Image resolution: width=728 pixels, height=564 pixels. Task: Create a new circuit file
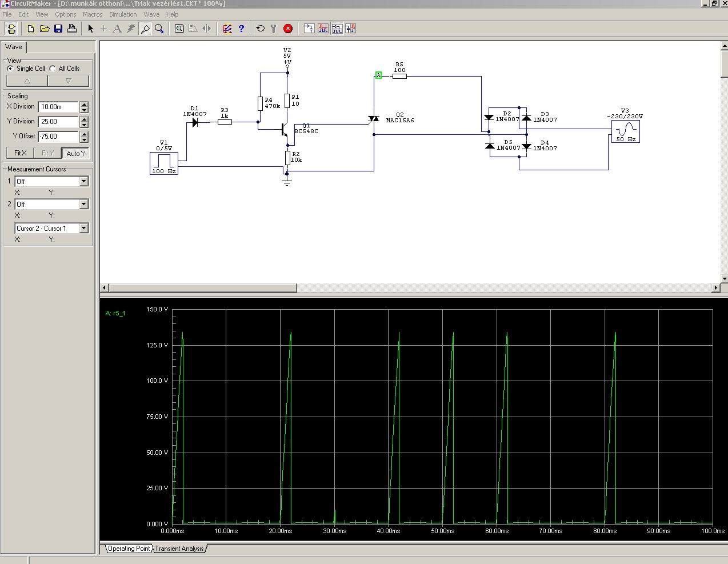pos(31,29)
